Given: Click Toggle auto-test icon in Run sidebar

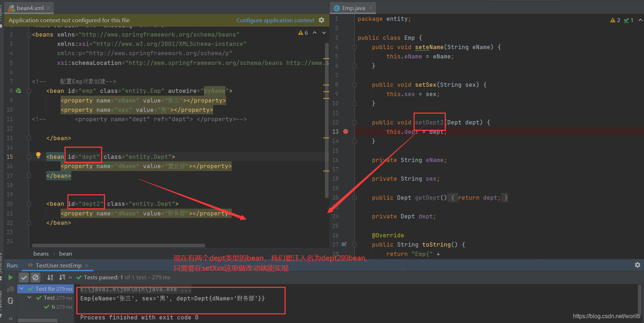Looking at the screenshot, I should pyautogui.click(x=10, y=301).
